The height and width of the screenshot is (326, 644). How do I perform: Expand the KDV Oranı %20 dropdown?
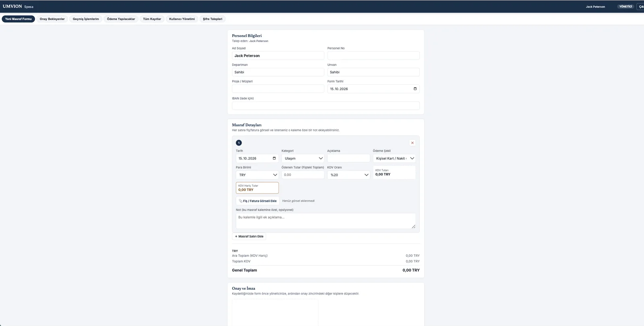[x=349, y=175]
